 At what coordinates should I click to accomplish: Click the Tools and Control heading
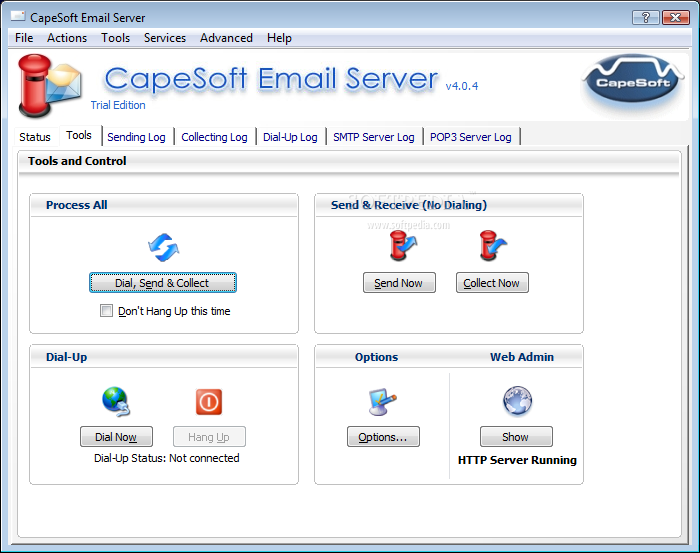click(x=77, y=161)
